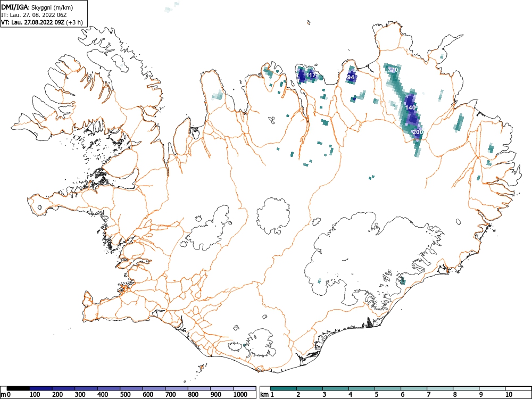532x399 pixels.
Task: Click the '5' tick label in km legend
Action: pyautogui.click(x=377, y=395)
